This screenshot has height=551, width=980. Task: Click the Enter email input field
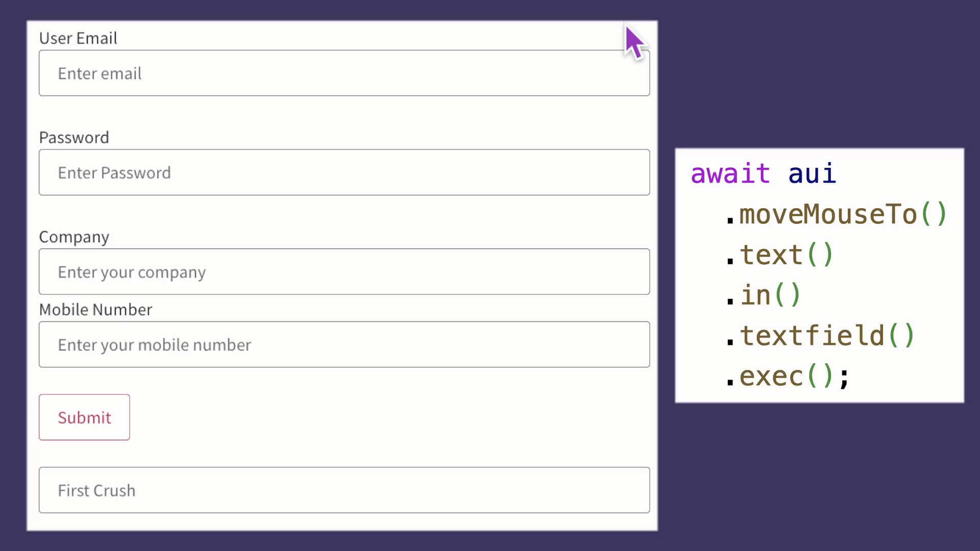pos(344,73)
